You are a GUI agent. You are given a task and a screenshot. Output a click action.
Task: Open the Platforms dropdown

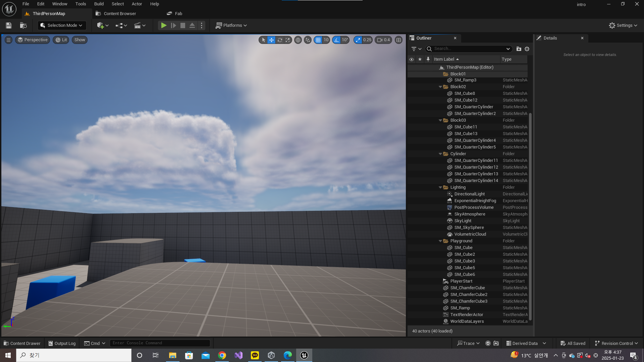231,25
